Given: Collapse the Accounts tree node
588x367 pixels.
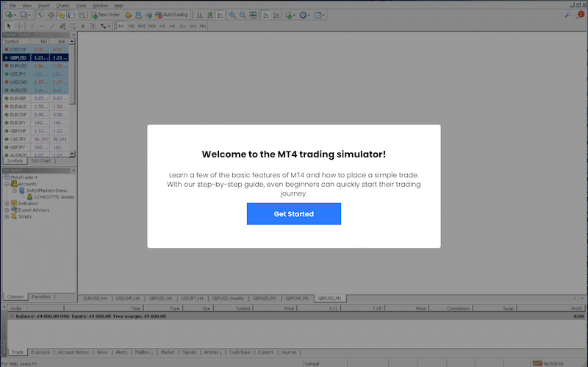Looking at the screenshot, I should (x=7, y=184).
